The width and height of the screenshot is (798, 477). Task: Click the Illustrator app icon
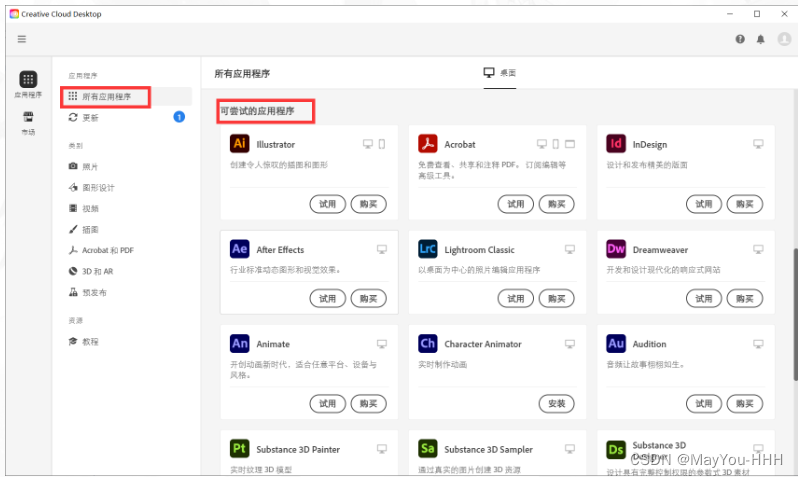click(240, 144)
